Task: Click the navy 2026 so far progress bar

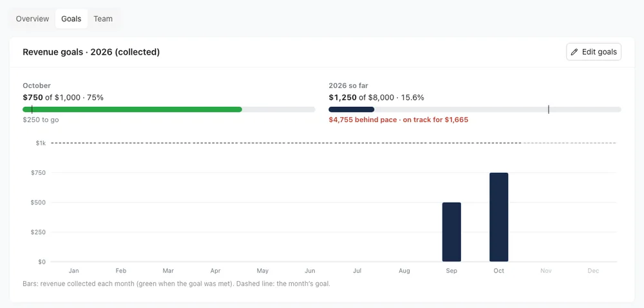Action: 352,109
